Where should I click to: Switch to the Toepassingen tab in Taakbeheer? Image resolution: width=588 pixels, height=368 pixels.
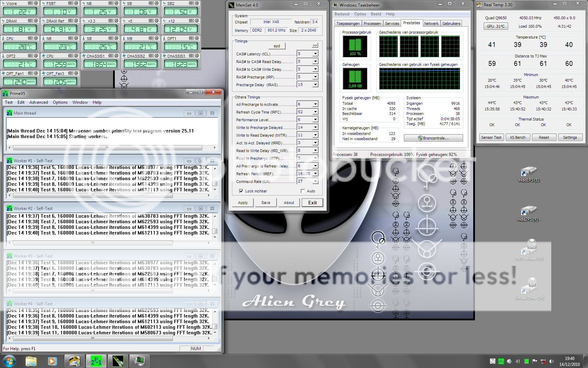click(348, 23)
